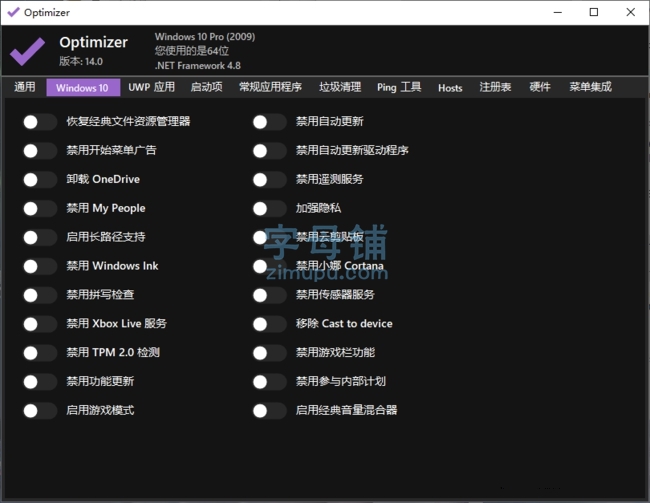Viewport: 650px width, 503px height.
Task: Toggle 禁用自动更新 switch
Action: point(269,122)
